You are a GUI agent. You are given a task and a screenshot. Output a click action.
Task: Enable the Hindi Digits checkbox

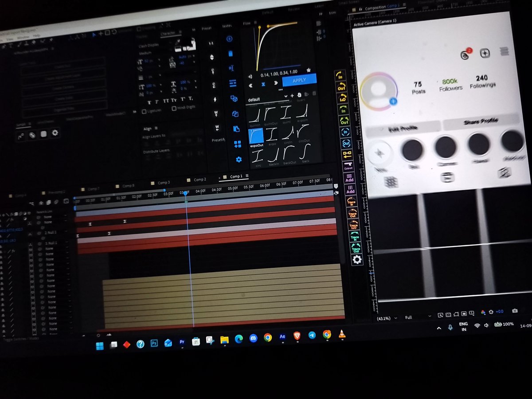coord(174,109)
